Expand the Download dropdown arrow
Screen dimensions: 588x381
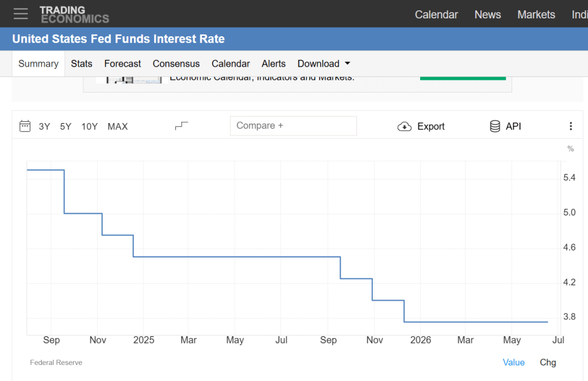coord(348,63)
